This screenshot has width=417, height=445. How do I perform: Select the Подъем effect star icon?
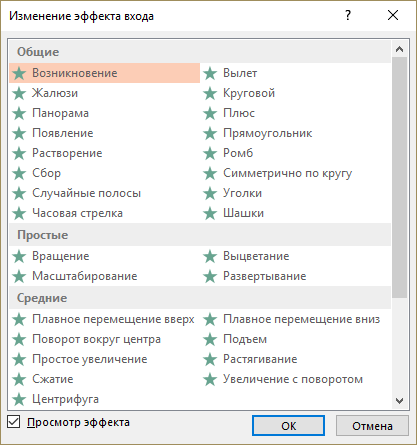pos(210,339)
